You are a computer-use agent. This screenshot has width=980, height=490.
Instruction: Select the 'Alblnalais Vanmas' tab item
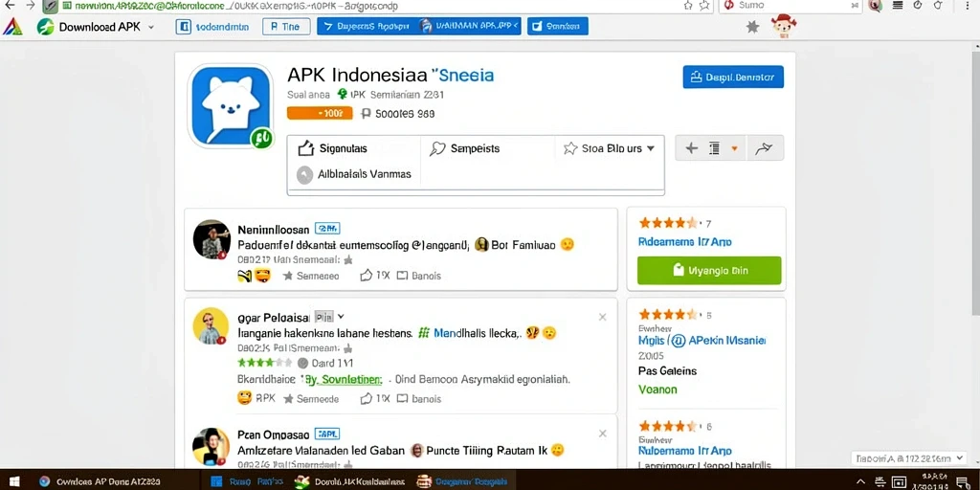(x=354, y=174)
